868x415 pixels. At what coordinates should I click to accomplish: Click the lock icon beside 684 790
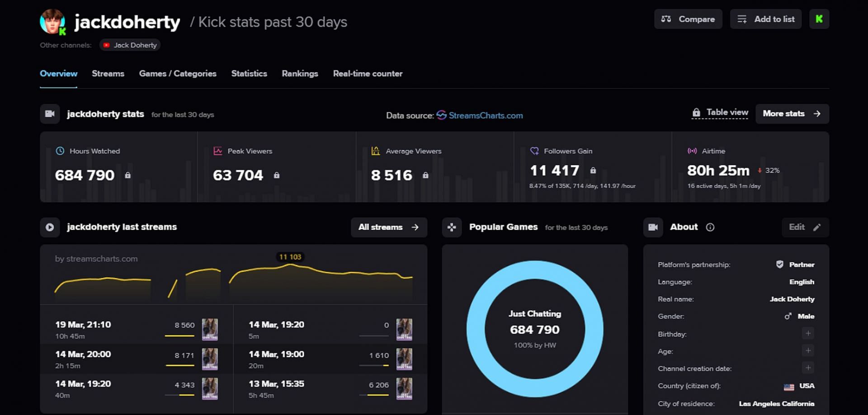pos(128,175)
